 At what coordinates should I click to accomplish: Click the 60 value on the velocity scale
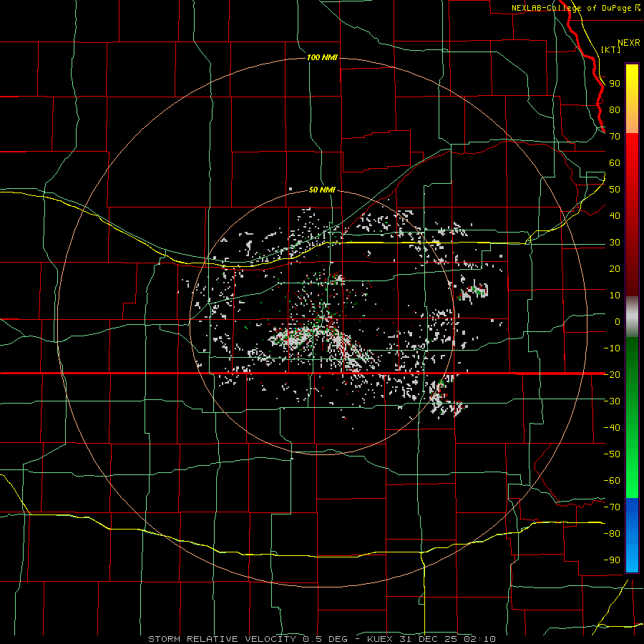pos(615,163)
